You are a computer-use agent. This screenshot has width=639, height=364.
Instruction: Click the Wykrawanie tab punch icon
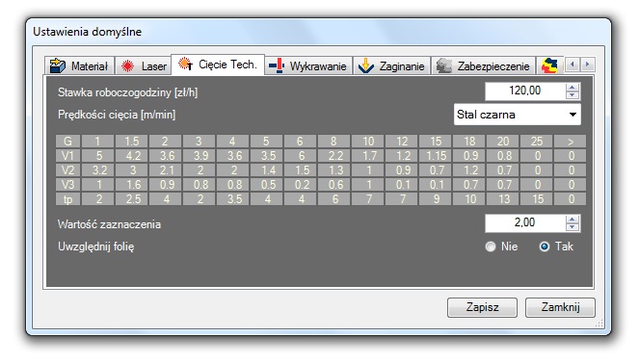(x=277, y=65)
